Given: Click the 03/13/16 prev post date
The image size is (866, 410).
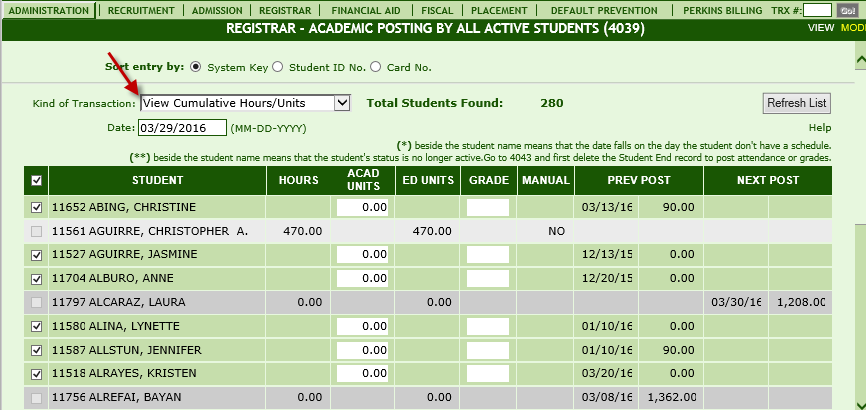Looking at the screenshot, I should point(607,208).
